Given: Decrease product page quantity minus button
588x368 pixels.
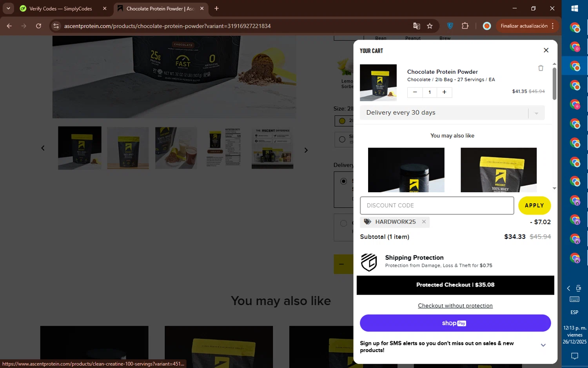Looking at the screenshot, I should point(341,264).
